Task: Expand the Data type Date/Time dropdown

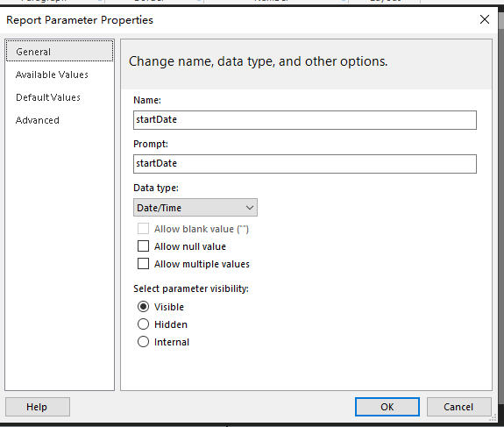Action: pos(195,208)
